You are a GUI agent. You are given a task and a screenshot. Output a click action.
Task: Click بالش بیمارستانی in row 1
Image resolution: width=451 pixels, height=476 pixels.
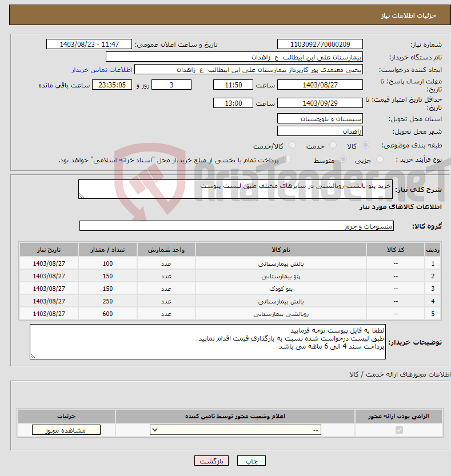pos(281,264)
